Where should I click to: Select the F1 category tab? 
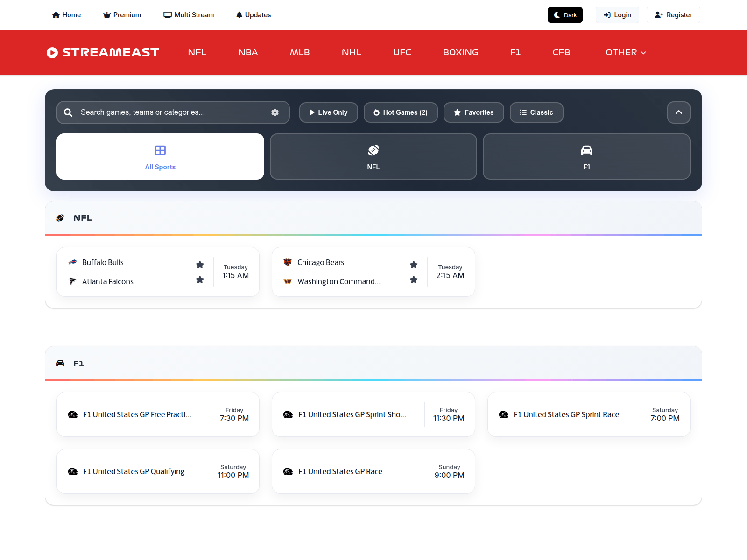point(586,156)
